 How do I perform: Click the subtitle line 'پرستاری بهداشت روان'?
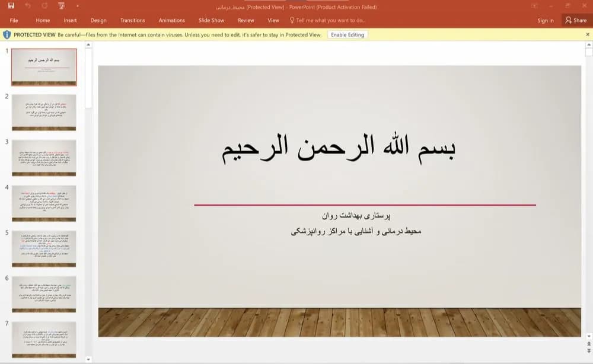[356, 216]
